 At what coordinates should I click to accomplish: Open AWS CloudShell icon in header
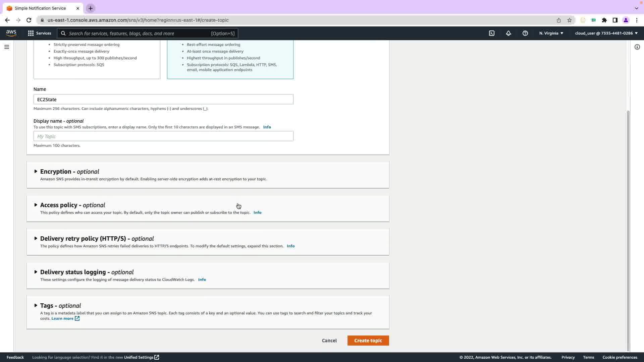tap(492, 33)
